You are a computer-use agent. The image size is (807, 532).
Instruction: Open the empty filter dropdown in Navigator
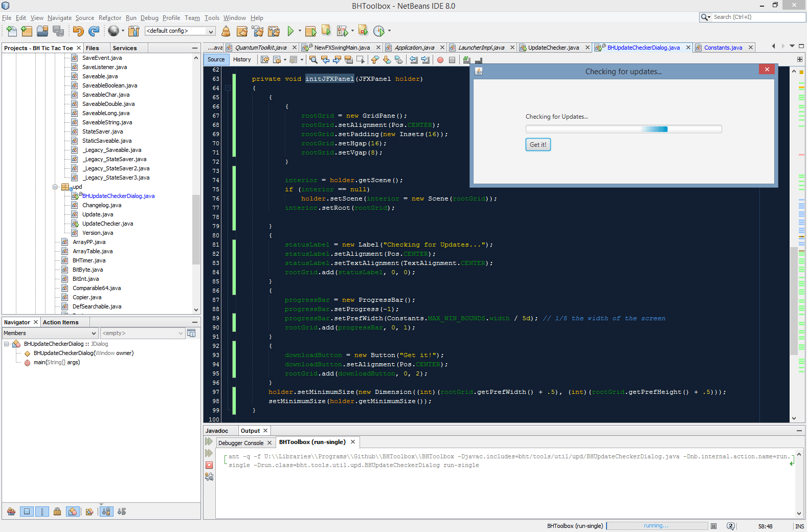tap(142, 333)
